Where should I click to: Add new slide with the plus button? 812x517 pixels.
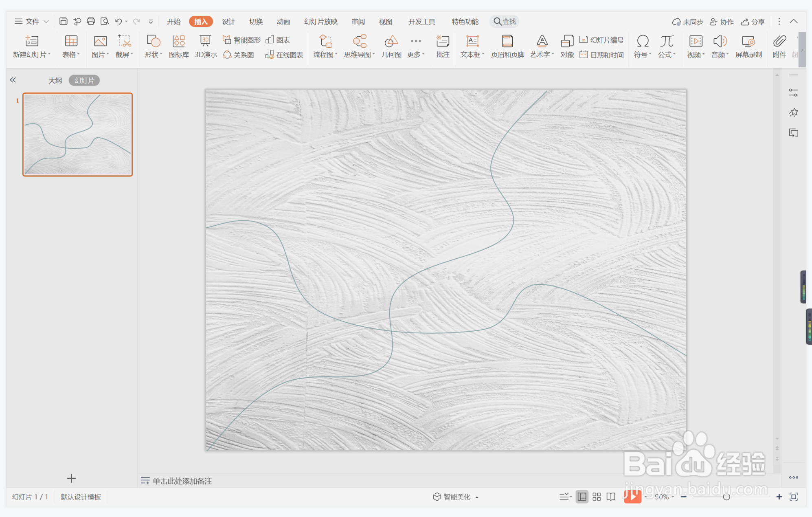click(71, 478)
